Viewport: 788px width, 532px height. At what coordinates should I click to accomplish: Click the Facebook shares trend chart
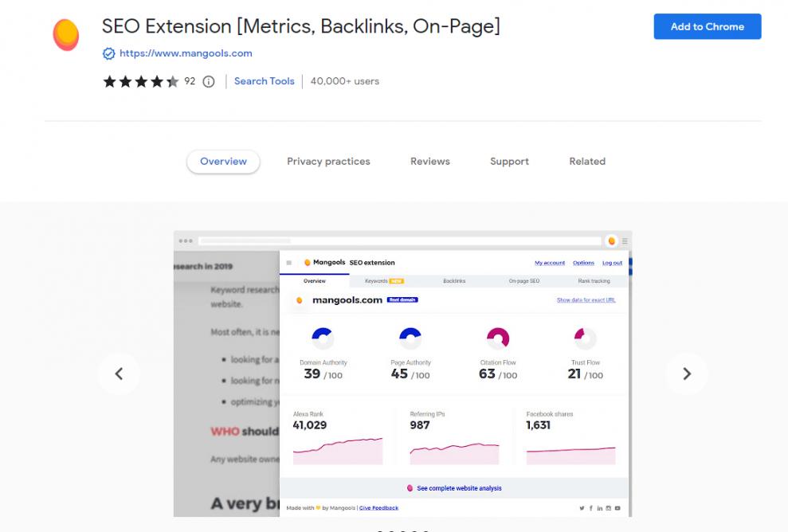pos(571,456)
